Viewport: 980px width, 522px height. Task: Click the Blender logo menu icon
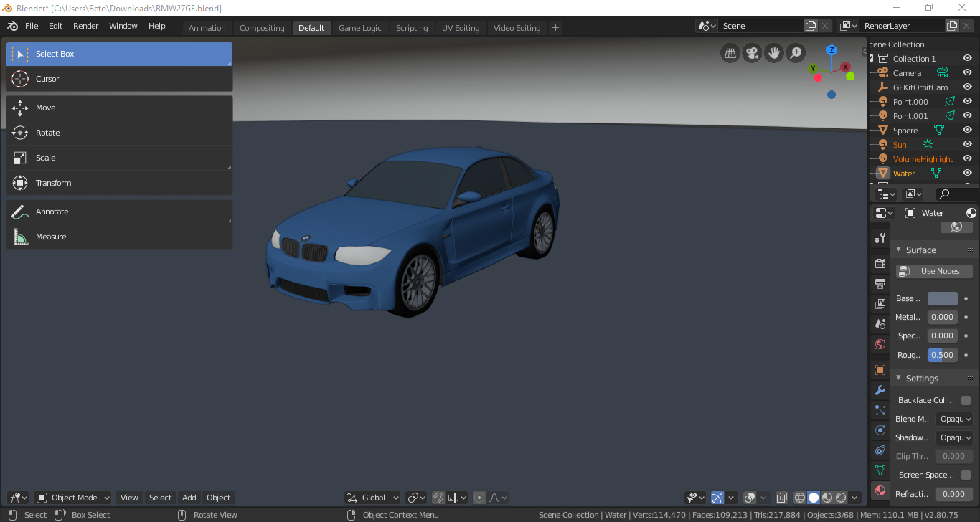(x=12, y=26)
